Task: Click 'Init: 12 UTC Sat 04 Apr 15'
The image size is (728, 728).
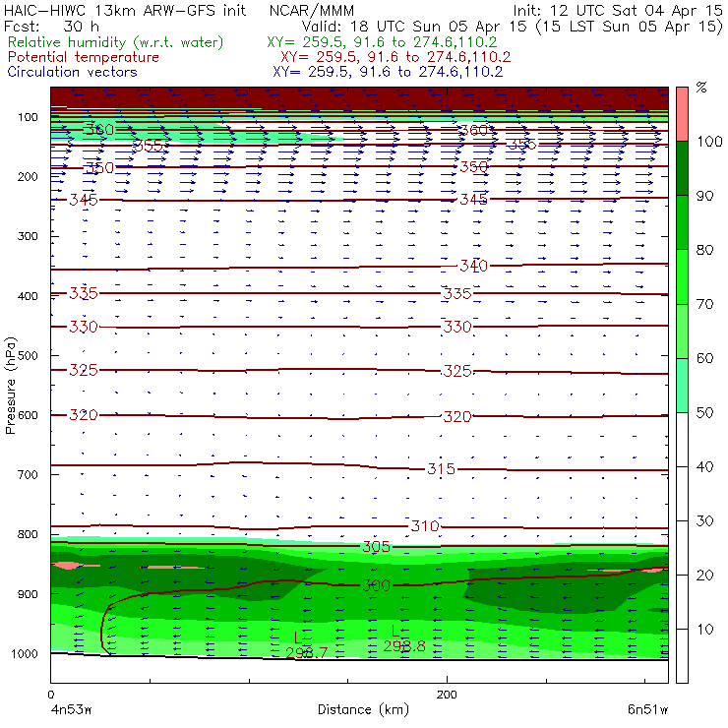Action: [x=618, y=10]
